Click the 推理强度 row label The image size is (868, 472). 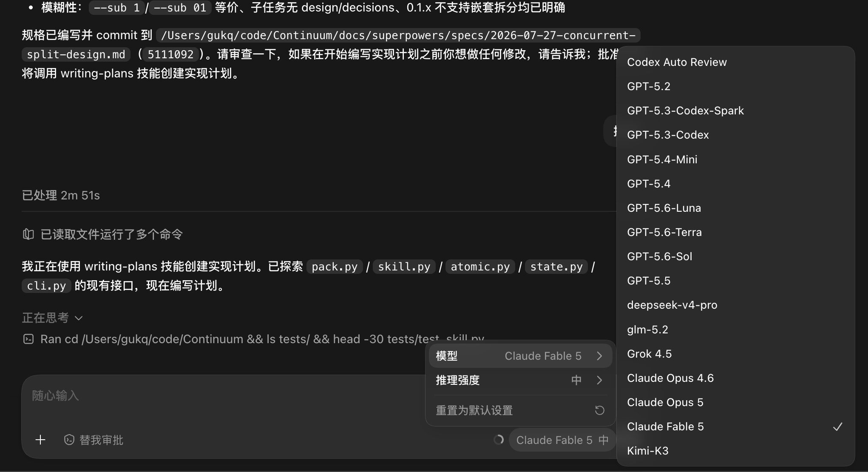coord(458,380)
